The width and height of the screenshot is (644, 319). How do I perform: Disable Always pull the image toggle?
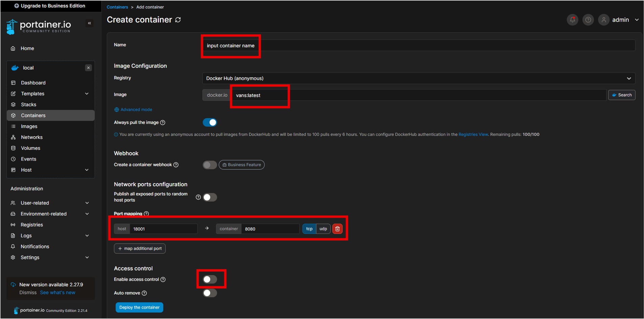coord(209,122)
